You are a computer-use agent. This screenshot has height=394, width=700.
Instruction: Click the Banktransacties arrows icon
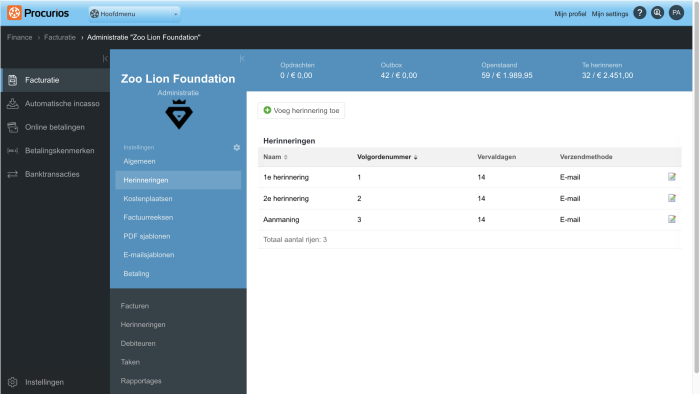click(12, 174)
